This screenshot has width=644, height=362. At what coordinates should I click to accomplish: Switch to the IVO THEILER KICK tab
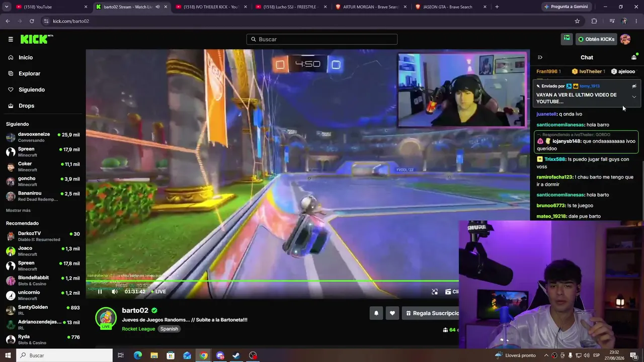pos(211,7)
